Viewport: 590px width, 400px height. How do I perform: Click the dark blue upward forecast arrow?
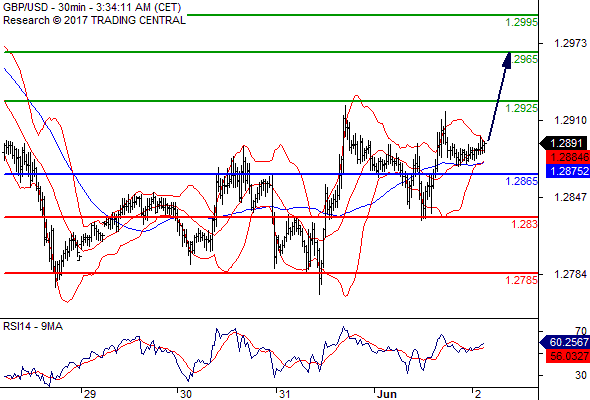(x=499, y=96)
